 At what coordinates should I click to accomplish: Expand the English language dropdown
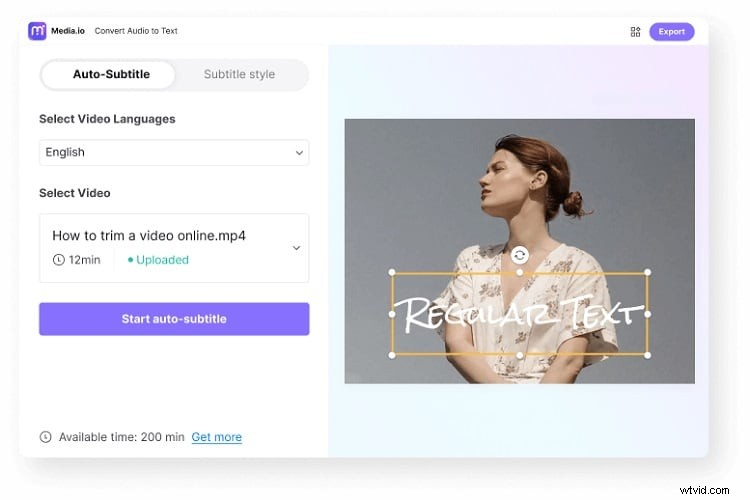[x=174, y=153]
